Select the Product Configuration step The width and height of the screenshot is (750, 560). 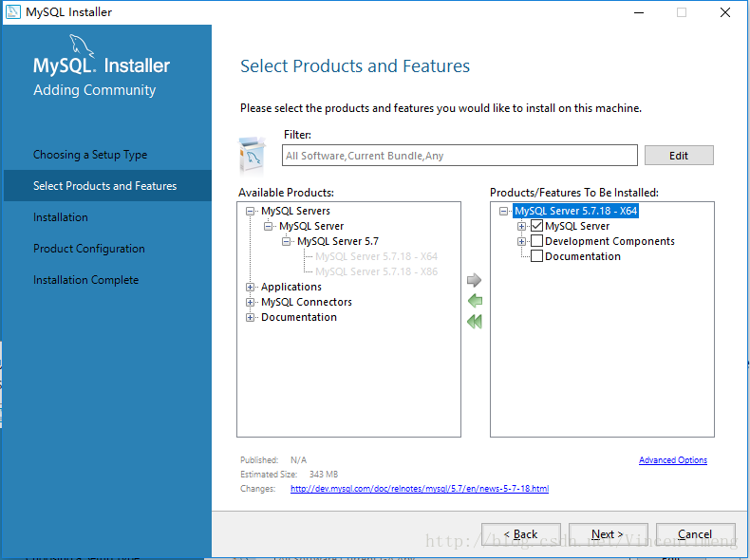tap(89, 249)
